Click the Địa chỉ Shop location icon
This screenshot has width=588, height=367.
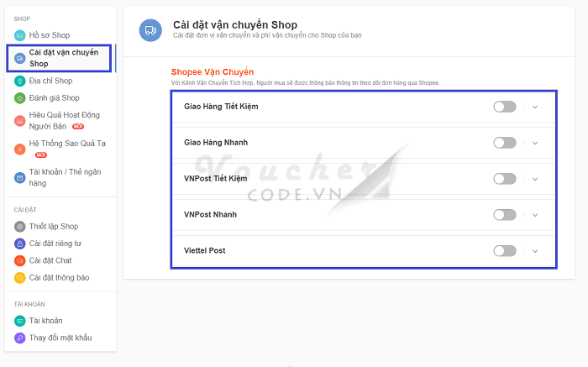coord(20,81)
